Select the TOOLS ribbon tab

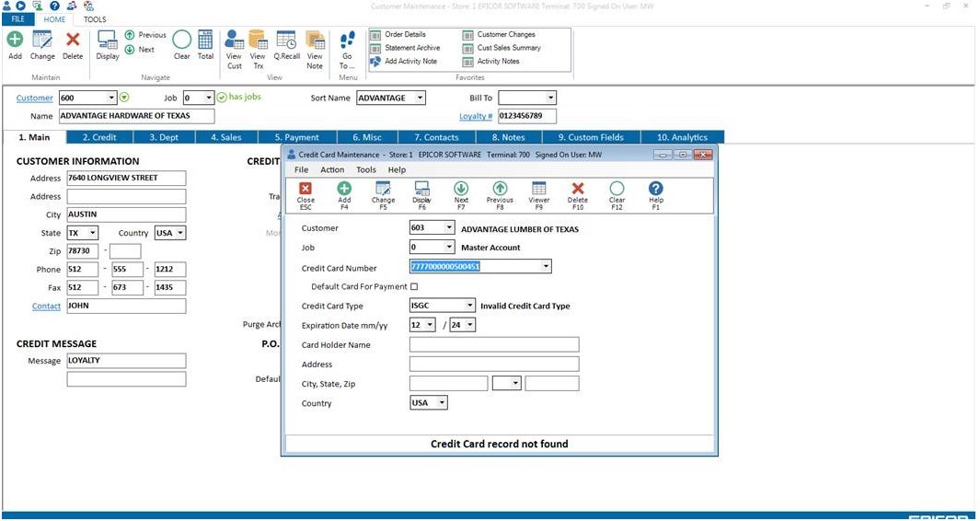pyautogui.click(x=95, y=19)
